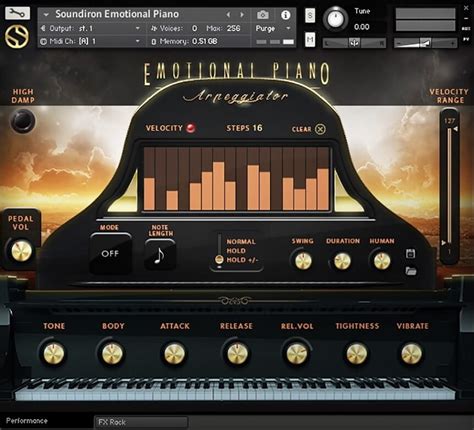Select NORMAL arpeggiator hold mode

coord(241,242)
